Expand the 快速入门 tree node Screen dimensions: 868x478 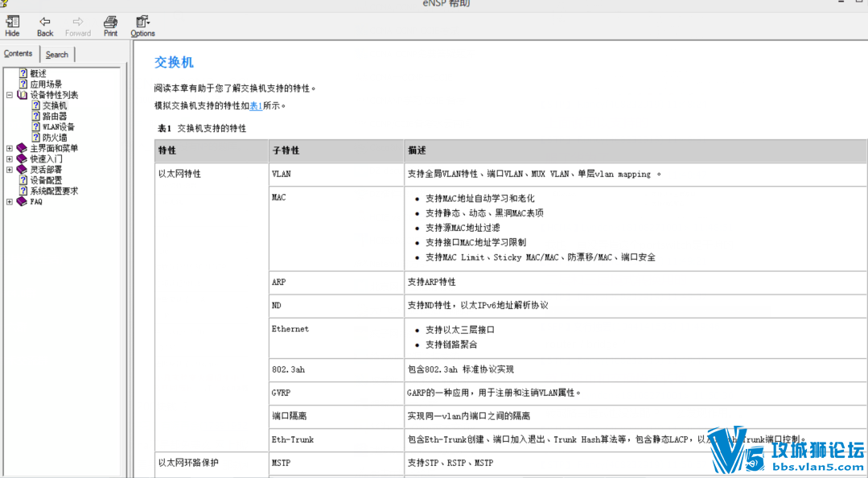point(10,159)
